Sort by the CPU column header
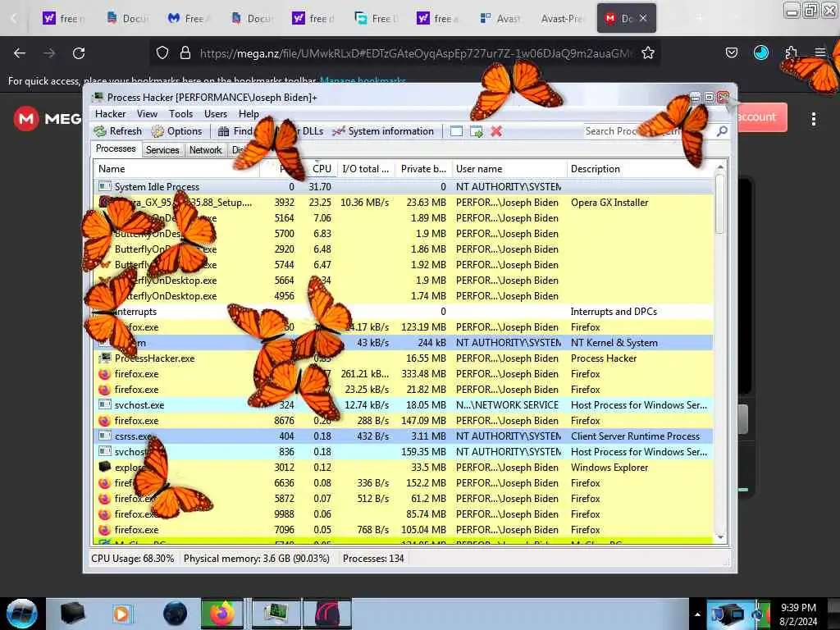This screenshot has width=840, height=630. (322, 169)
